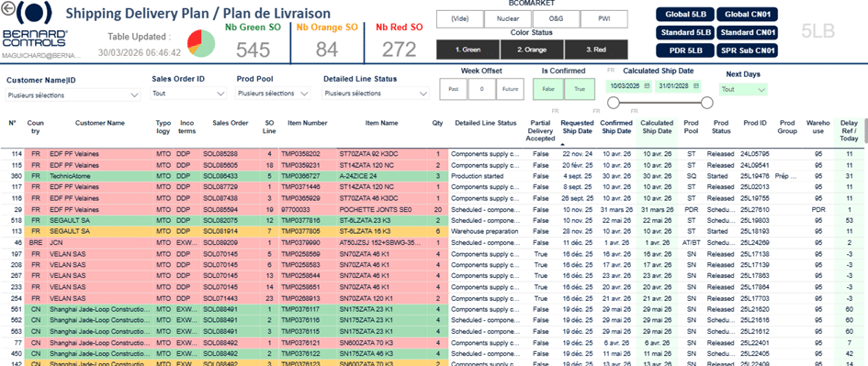Viewport: 868px width, 366px height.
Task: Sort by Prod Status column header
Action: 720,127
